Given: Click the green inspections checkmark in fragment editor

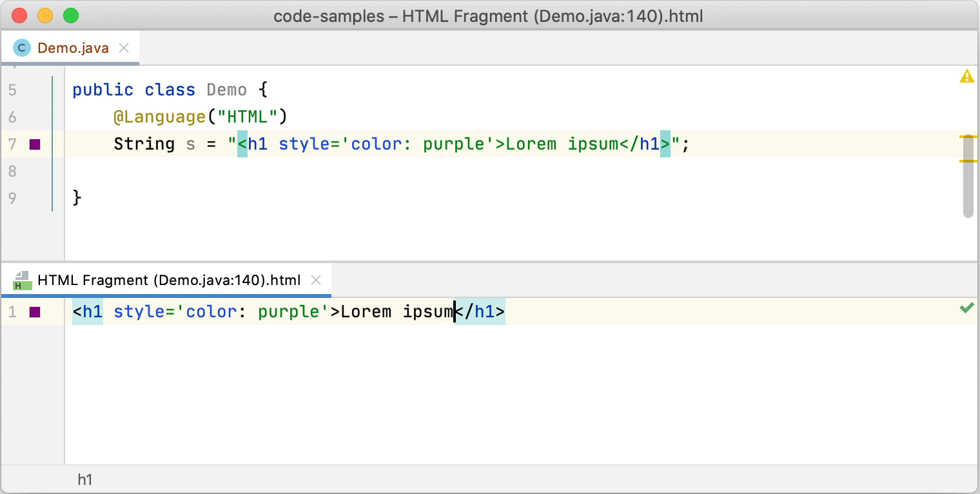Looking at the screenshot, I should pyautogui.click(x=966, y=308).
